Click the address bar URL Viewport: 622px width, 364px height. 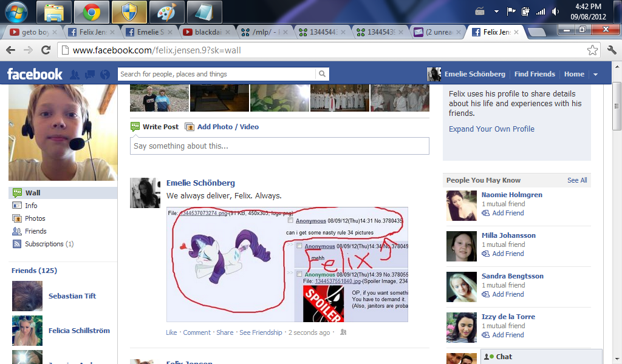[x=157, y=50]
